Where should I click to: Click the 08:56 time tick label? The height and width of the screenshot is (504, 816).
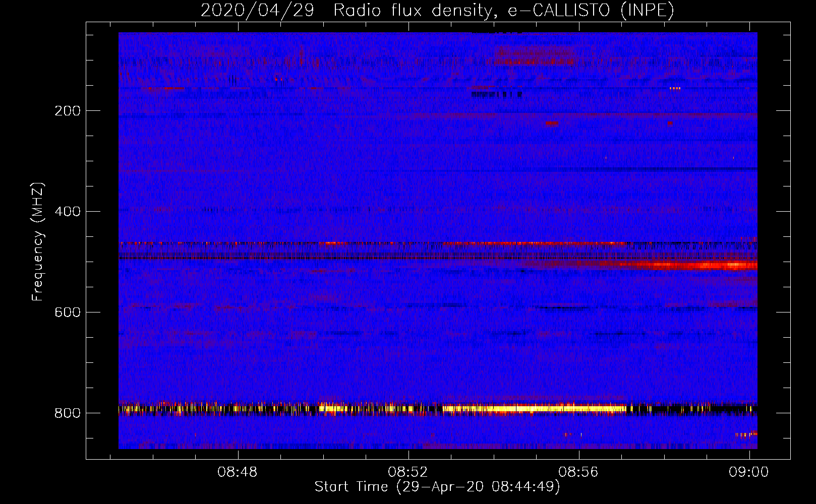click(x=578, y=472)
